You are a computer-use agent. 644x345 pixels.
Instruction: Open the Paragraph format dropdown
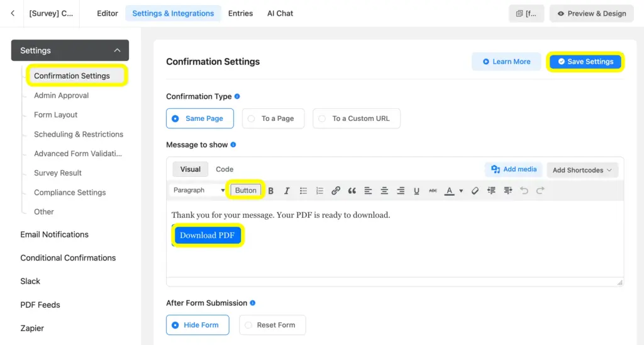[x=199, y=190]
